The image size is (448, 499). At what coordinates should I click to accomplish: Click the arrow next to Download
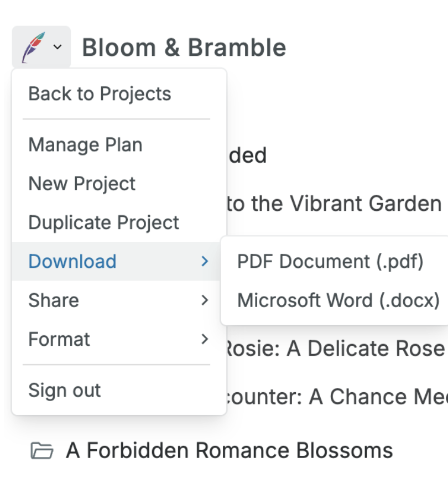[x=205, y=261]
